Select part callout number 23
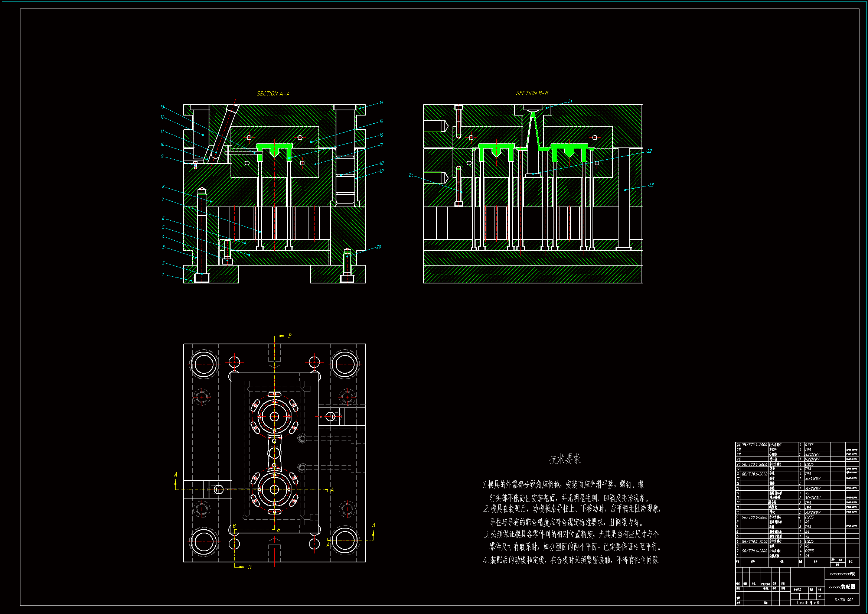The height and width of the screenshot is (614, 868). (x=651, y=185)
